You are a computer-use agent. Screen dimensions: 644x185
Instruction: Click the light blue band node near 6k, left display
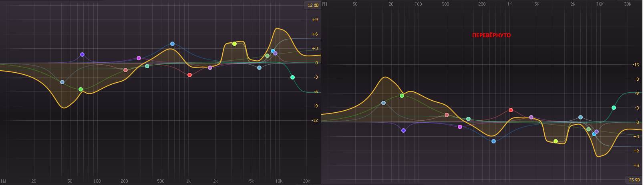pos(259,68)
